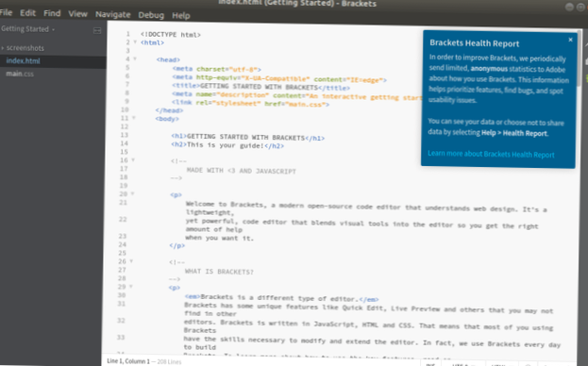
Task: Open the Debug menu
Action: tap(151, 15)
